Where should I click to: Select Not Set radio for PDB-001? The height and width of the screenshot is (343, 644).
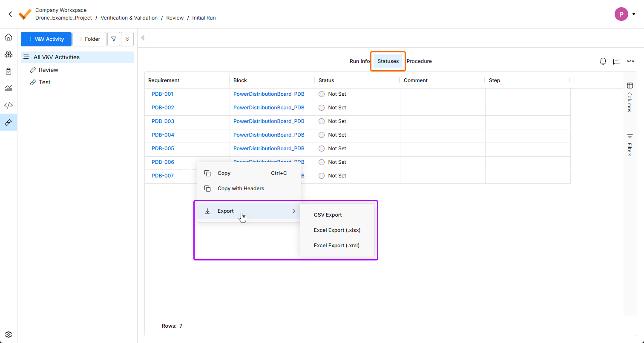coord(322,94)
